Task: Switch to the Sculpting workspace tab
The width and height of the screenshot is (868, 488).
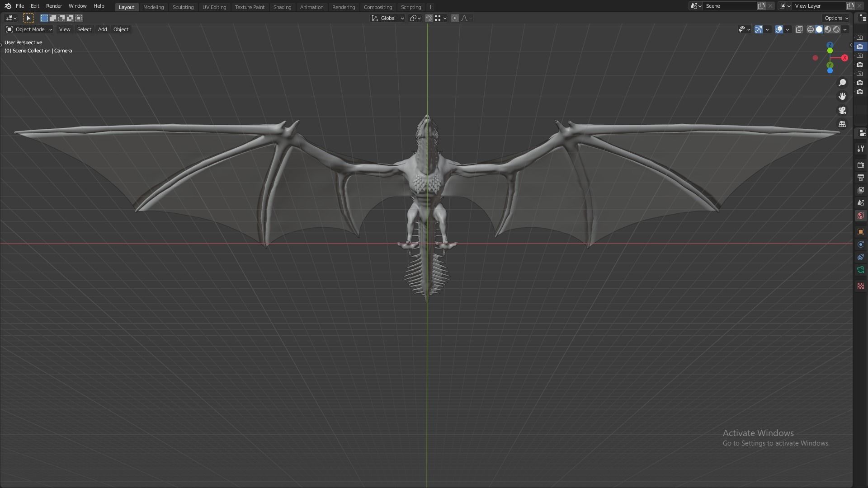Action: pyautogui.click(x=183, y=7)
